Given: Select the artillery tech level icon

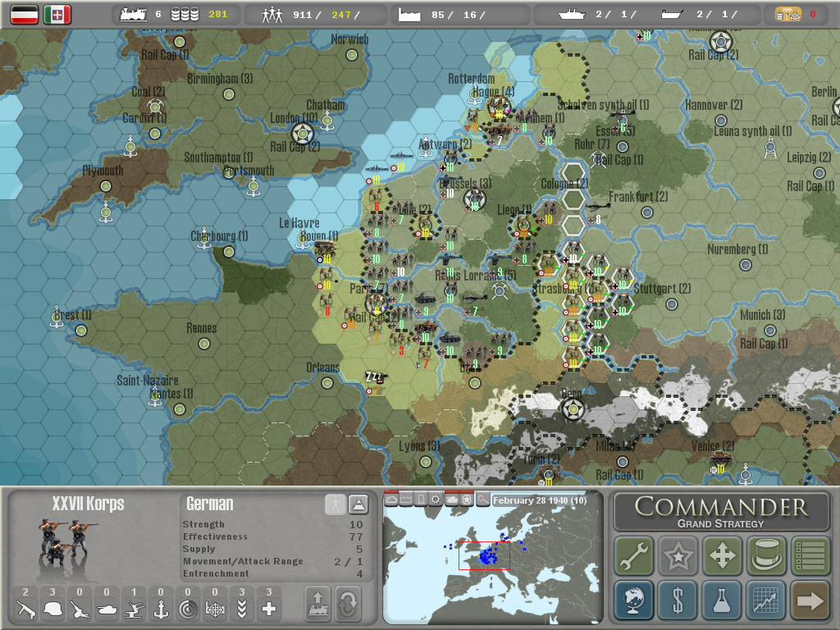Looking at the screenshot, I should click(80, 609).
